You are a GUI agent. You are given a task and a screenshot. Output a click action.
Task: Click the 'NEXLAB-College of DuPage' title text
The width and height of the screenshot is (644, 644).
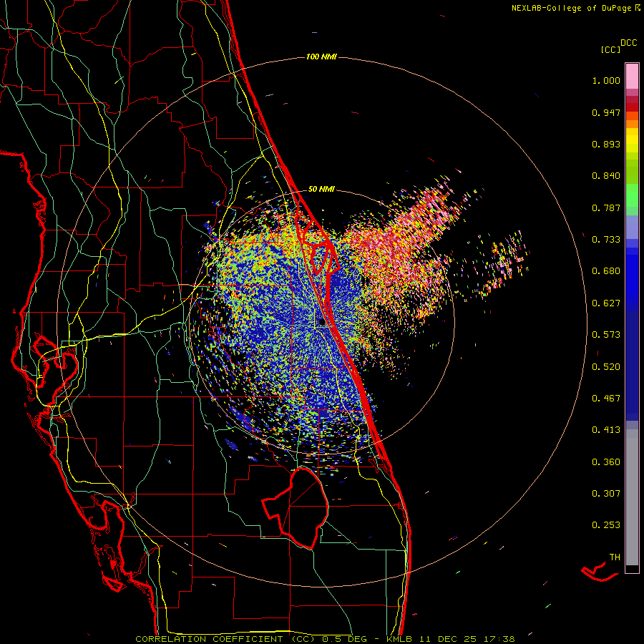(571, 8)
